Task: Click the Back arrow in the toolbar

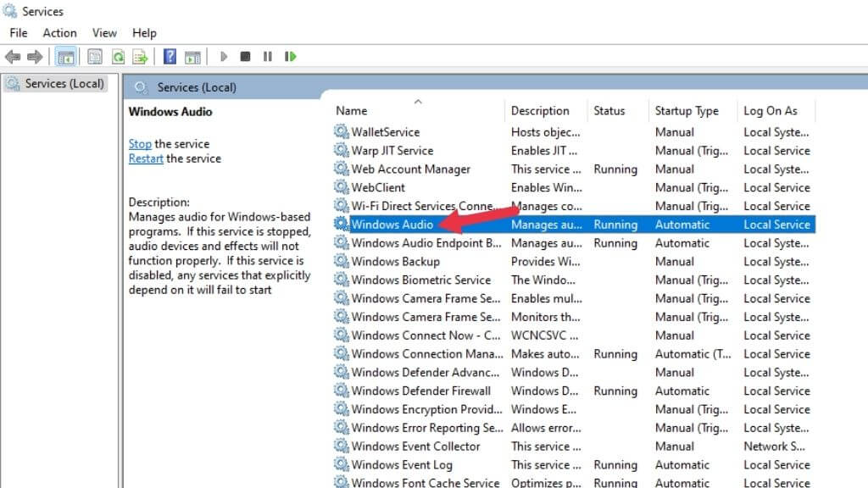Action: [12, 57]
